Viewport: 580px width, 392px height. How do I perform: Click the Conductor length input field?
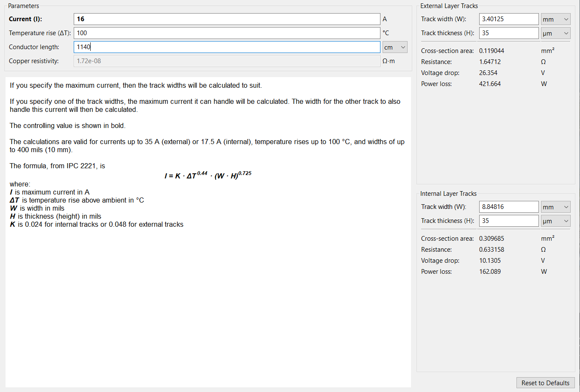point(227,47)
